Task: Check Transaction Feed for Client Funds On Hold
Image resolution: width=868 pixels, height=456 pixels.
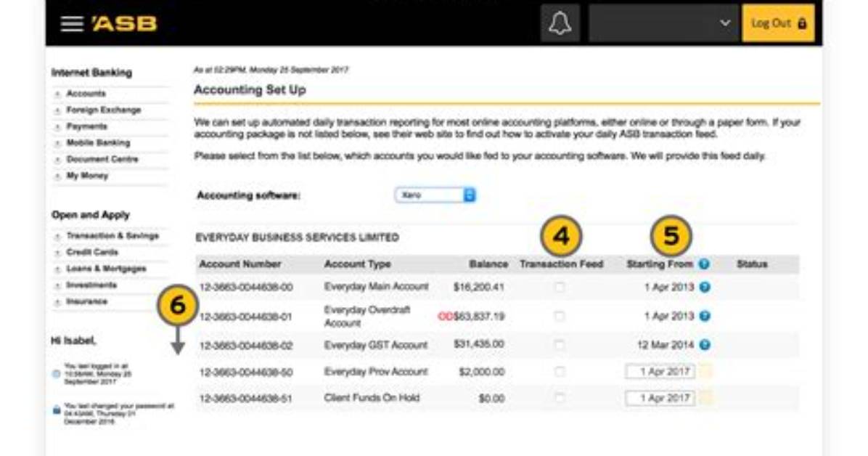Action: click(560, 397)
